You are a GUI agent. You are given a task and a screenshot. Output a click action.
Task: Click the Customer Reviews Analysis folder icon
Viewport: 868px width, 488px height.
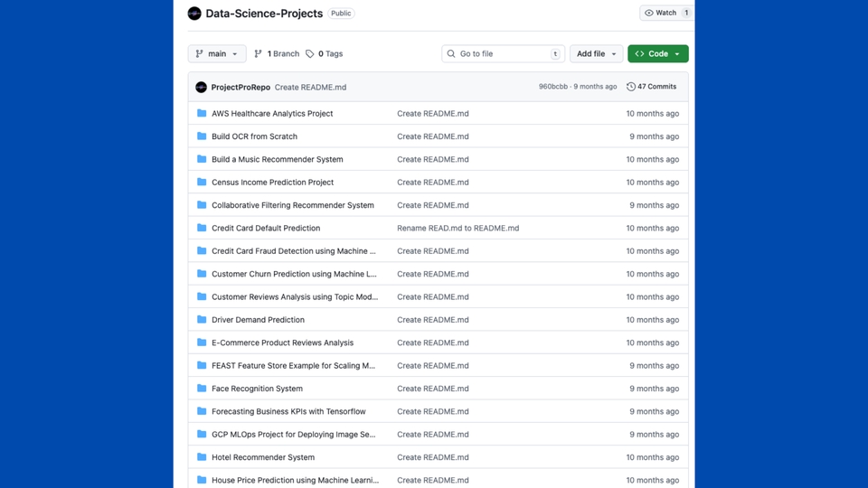tap(202, 296)
